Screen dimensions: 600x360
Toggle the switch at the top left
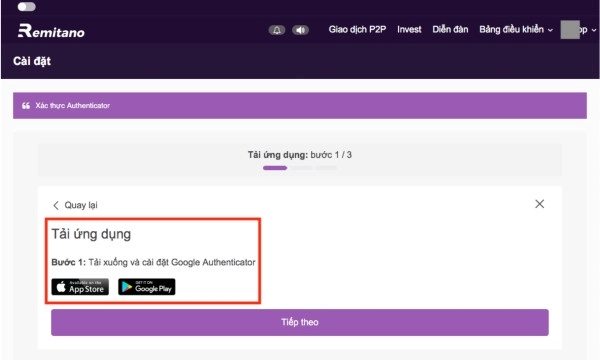[x=26, y=7]
